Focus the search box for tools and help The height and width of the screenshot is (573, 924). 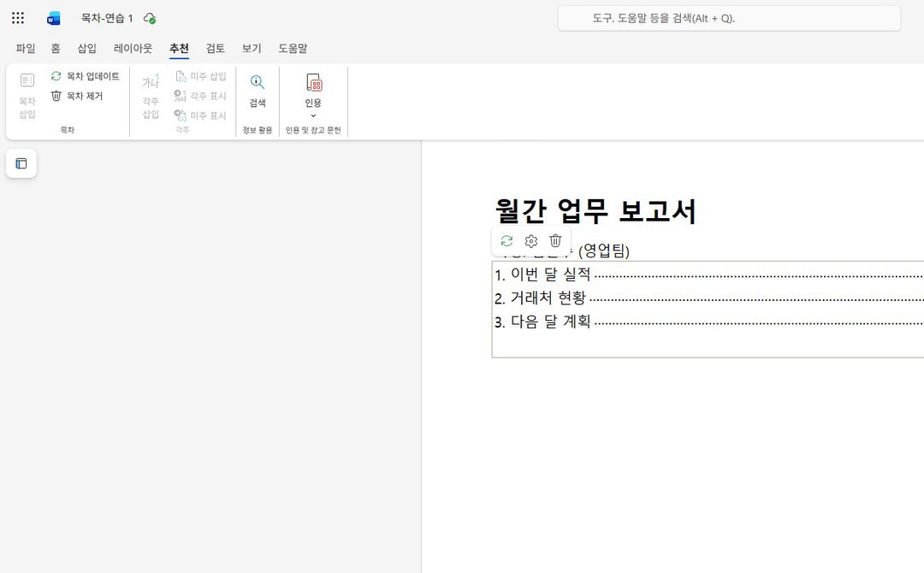click(x=729, y=18)
